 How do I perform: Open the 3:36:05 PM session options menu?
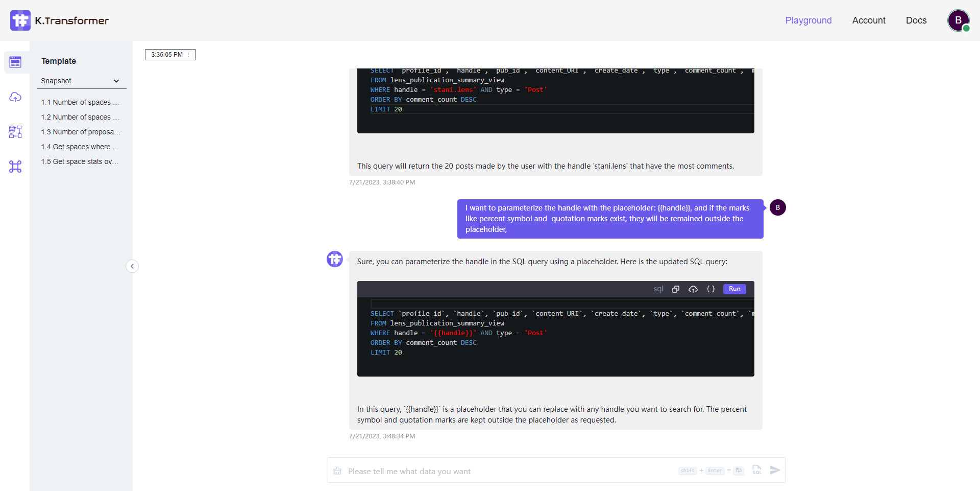coord(188,55)
